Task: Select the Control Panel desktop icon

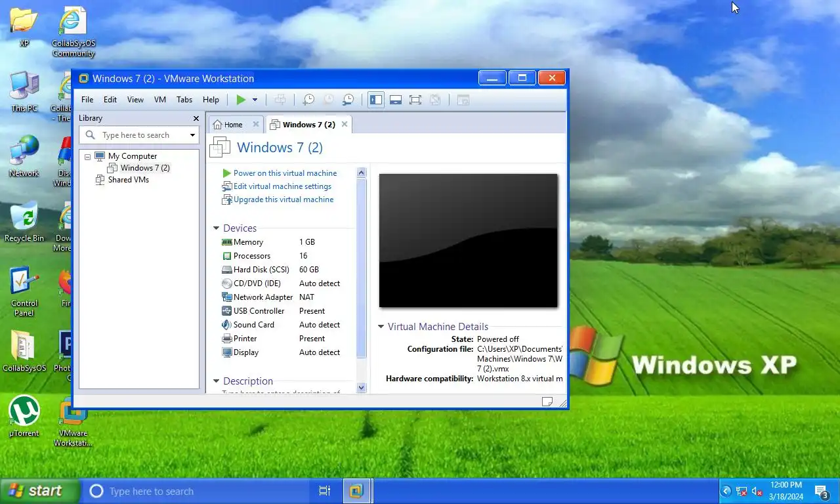Action: (24, 291)
